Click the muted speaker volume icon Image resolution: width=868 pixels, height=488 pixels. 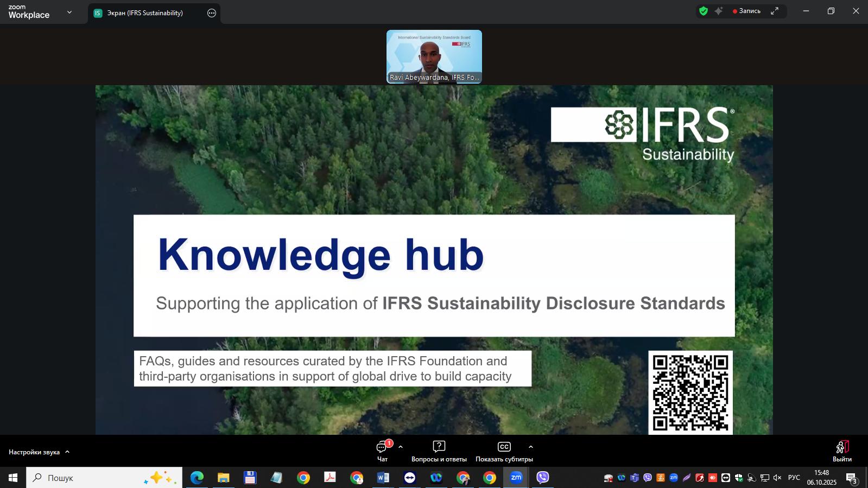pos(778,478)
